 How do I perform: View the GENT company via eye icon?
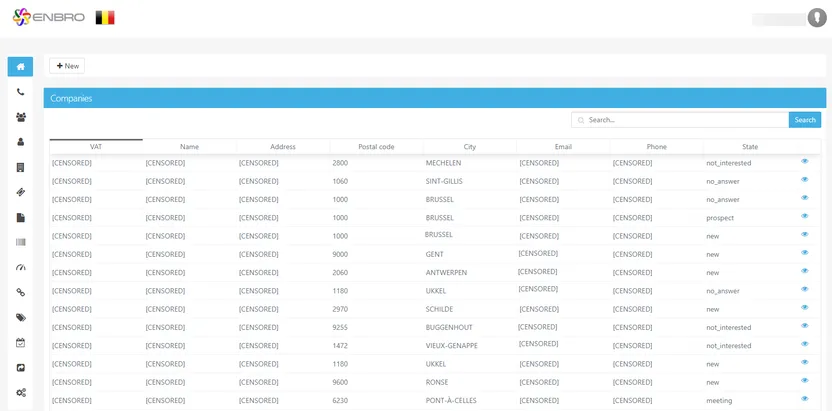(x=804, y=252)
